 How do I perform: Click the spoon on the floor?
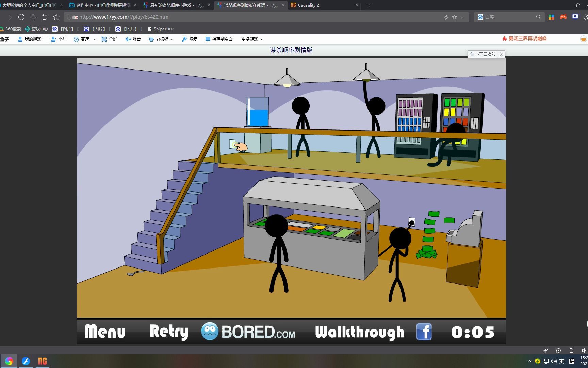click(x=135, y=273)
